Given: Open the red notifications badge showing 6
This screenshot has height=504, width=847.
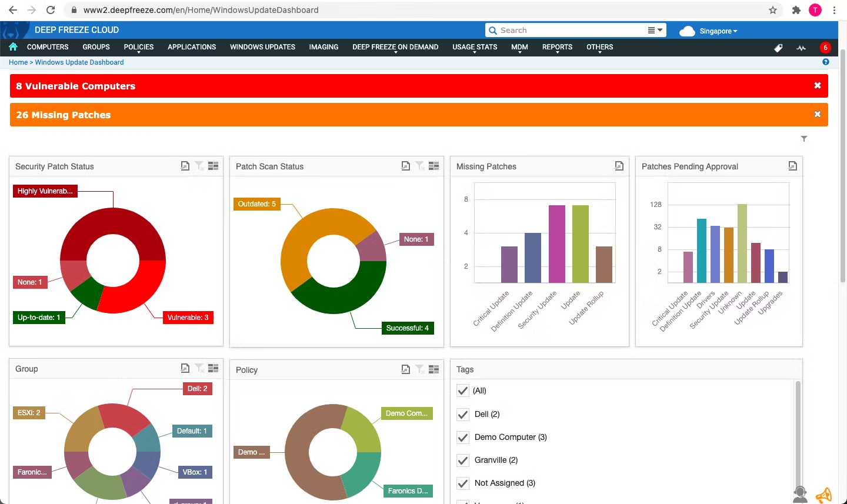Looking at the screenshot, I should pyautogui.click(x=825, y=48).
